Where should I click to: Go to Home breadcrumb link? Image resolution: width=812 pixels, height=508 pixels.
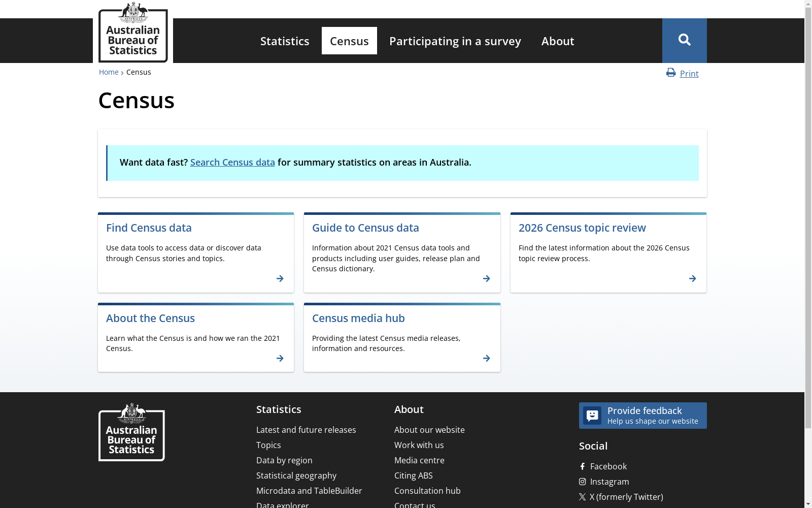pos(109,72)
